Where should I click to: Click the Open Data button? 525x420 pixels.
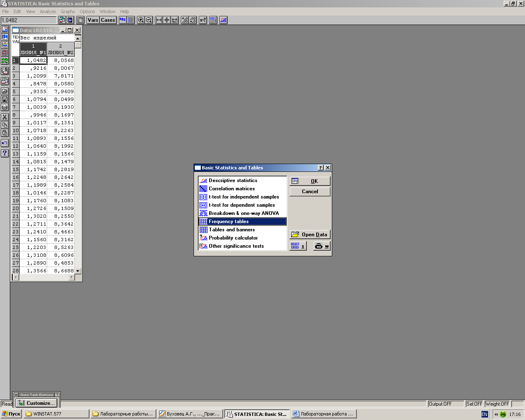point(310,235)
